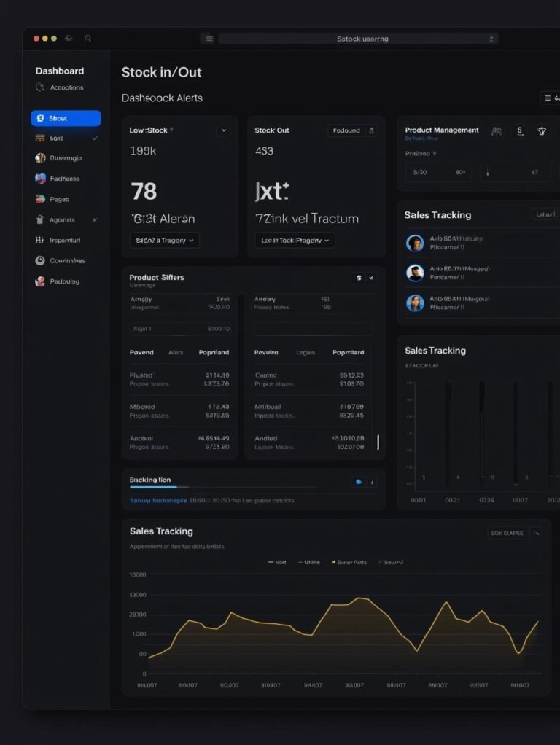The width and height of the screenshot is (560, 745).
Task: Click the blue Bracking tion progress bar
Action: 159,487
